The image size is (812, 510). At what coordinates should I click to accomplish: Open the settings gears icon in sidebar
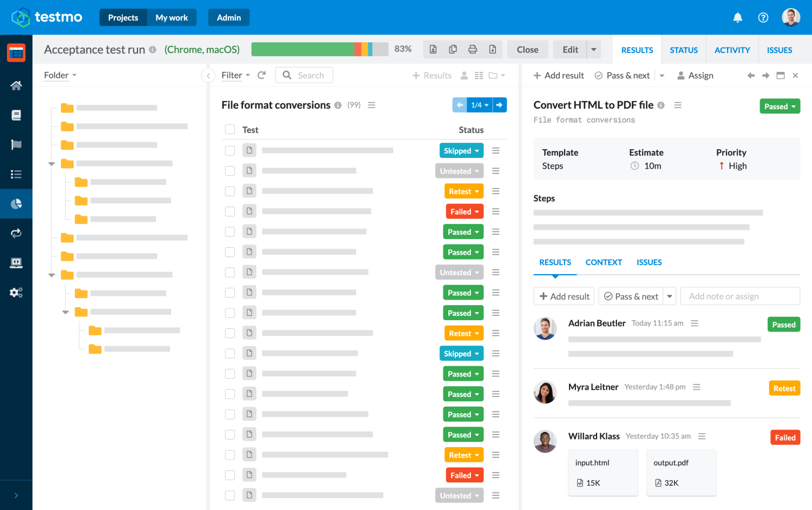16,293
